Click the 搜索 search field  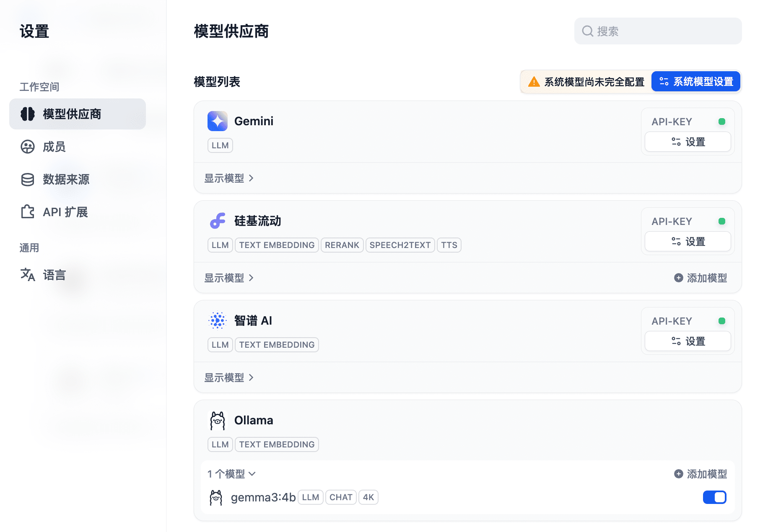pyautogui.click(x=658, y=31)
